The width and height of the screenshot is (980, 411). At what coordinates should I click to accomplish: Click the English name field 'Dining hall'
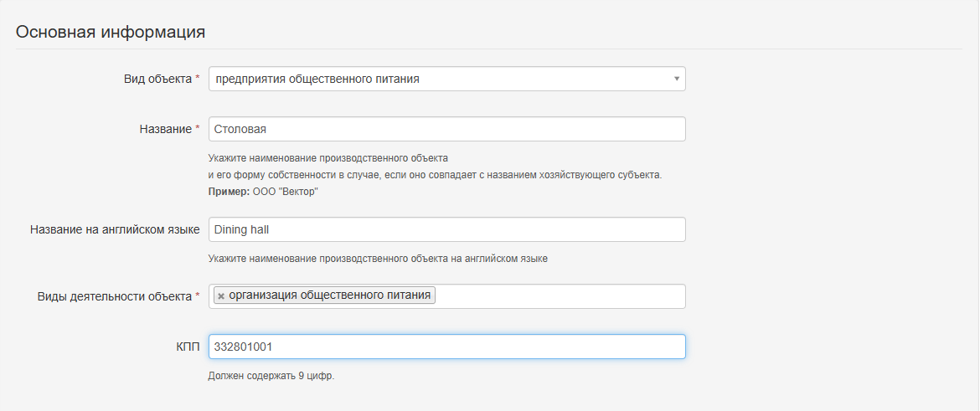coord(446,229)
